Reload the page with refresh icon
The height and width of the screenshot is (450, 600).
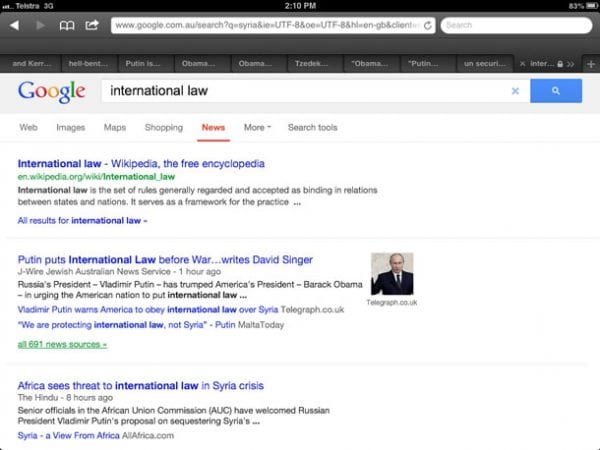[x=428, y=25]
